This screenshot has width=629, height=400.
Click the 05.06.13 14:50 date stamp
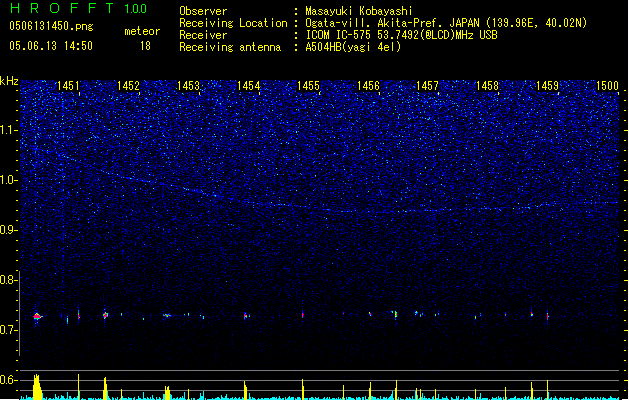pos(50,46)
